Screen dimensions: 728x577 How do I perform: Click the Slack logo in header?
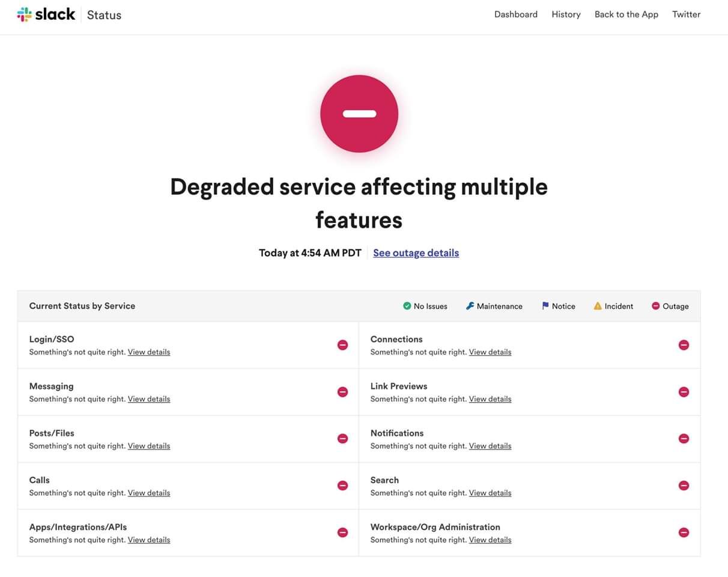coord(46,14)
